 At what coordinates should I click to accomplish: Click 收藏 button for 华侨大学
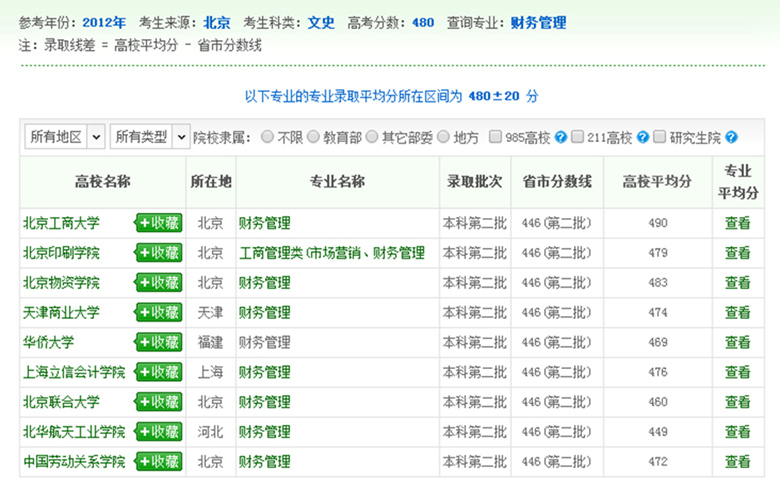click(158, 342)
